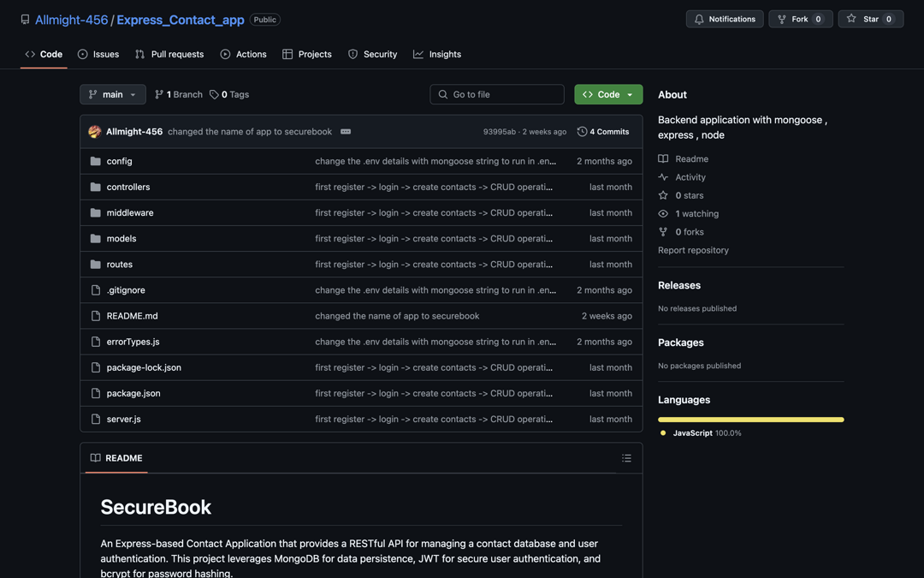Switch to the Code tab
This screenshot has width=924, height=578.
coord(44,54)
